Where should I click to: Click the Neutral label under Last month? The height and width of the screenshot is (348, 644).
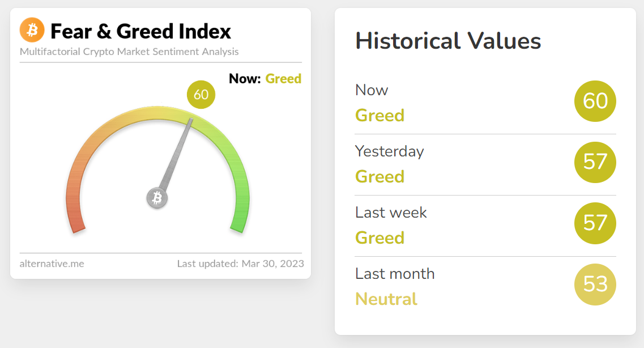click(x=386, y=299)
